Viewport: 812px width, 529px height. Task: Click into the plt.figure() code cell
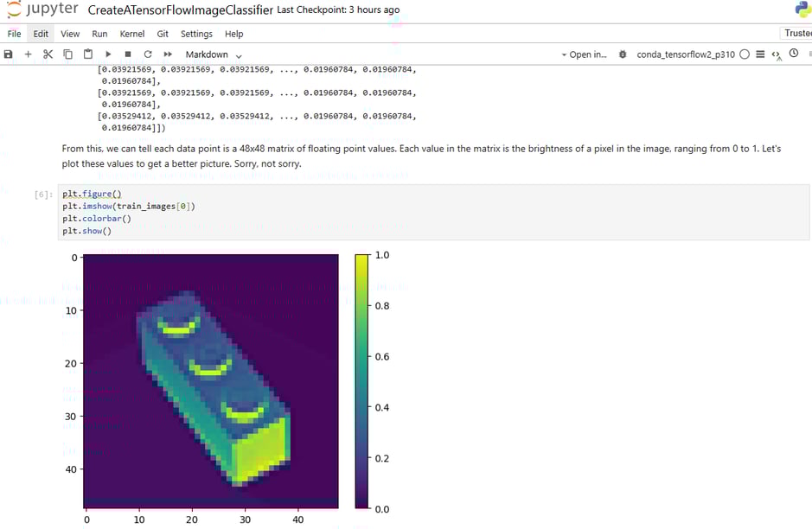[433, 213]
